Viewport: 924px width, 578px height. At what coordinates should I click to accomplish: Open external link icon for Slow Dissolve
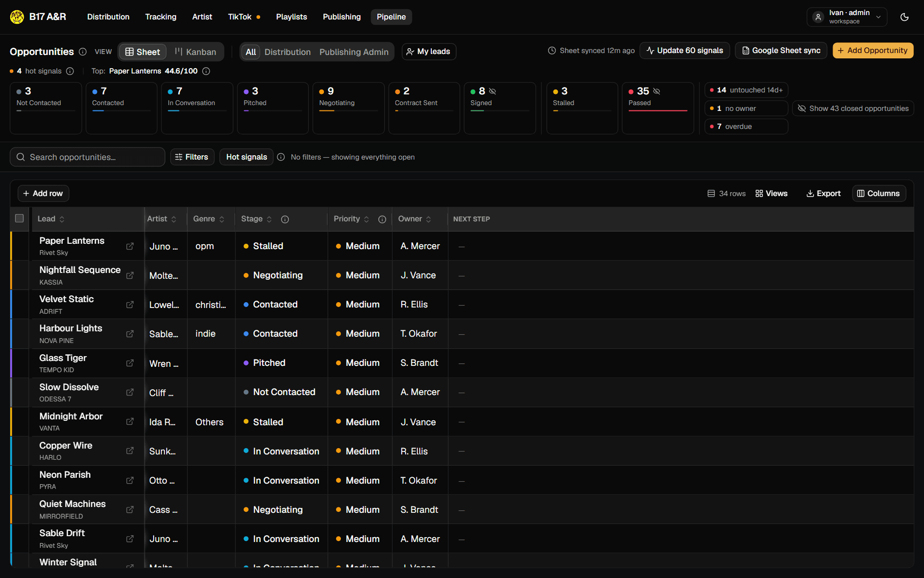[x=130, y=392]
